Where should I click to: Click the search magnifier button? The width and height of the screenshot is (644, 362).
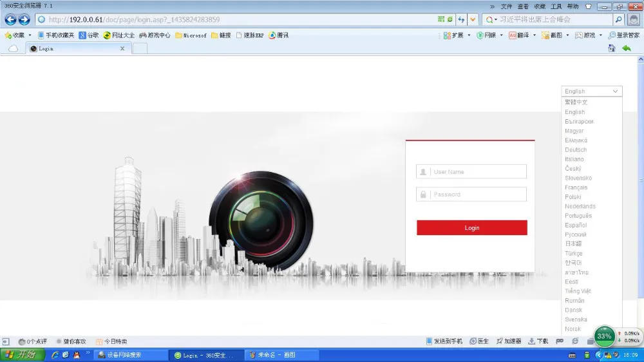[x=618, y=19]
